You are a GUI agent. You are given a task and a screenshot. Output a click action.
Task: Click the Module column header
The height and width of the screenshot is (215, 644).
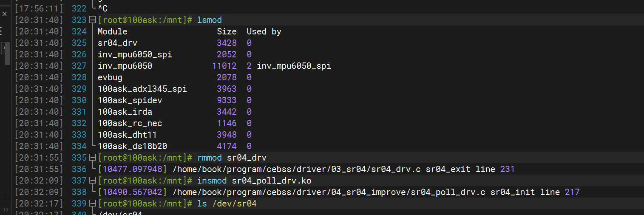113,31
